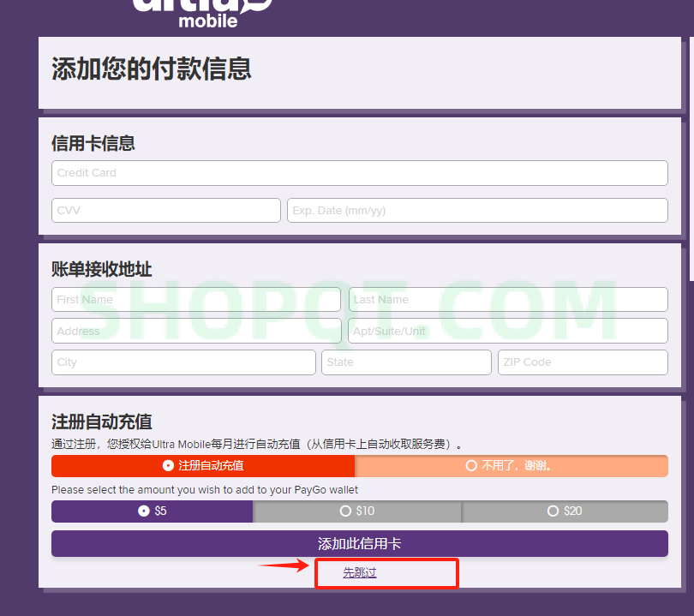694x616 pixels.
Task: Click the 添加您的付款信息 page heading
Action: pos(152,69)
